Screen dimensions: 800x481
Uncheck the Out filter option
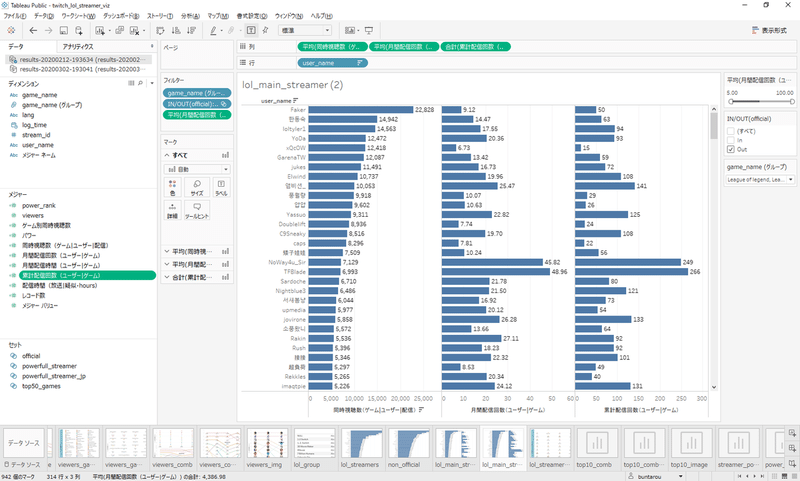(x=731, y=149)
